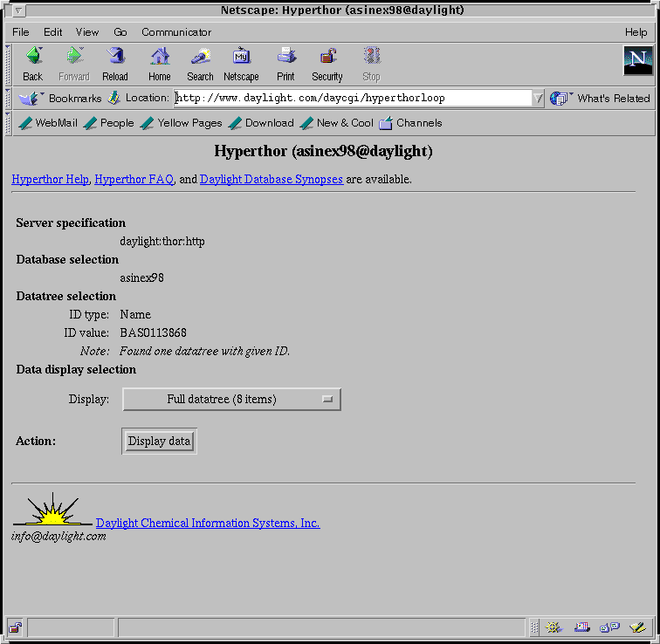
Task: Open the Communicator menu
Action: (176, 32)
